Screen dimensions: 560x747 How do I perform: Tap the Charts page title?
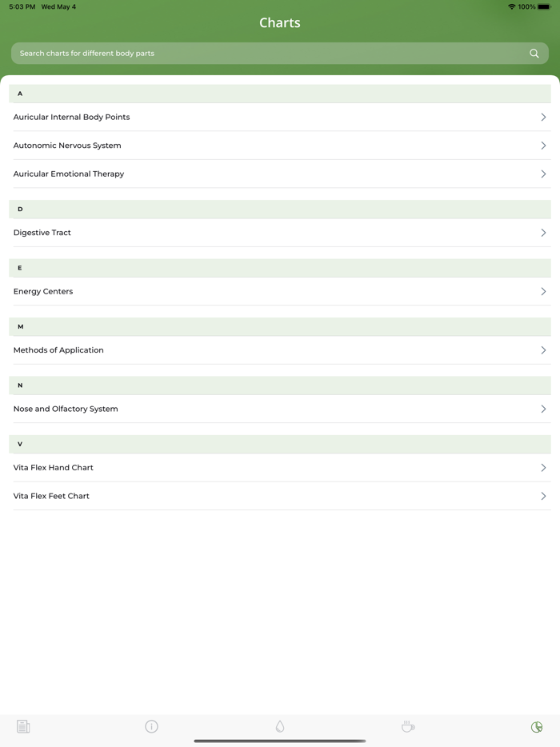(280, 22)
